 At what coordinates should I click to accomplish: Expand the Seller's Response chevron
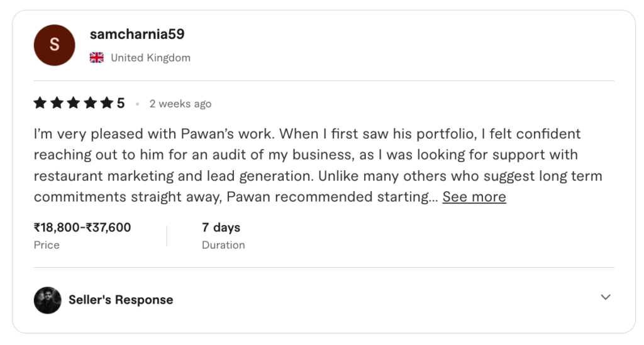click(x=605, y=297)
